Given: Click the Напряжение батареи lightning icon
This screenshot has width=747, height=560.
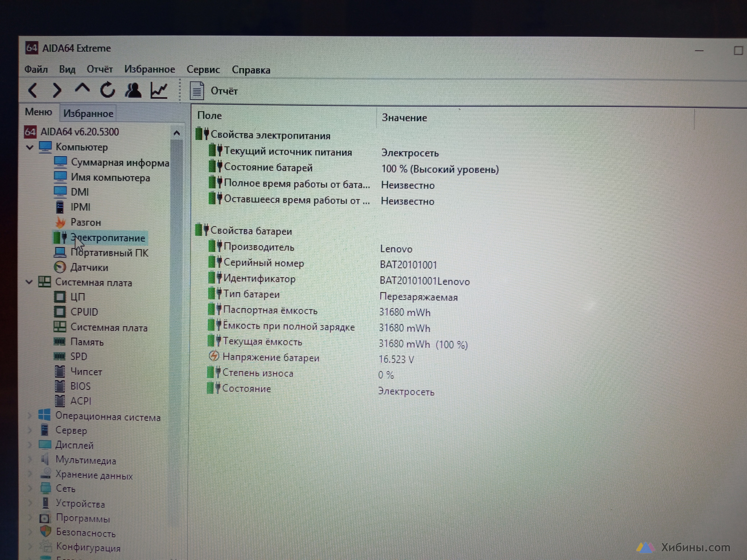Looking at the screenshot, I should point(214,356).
